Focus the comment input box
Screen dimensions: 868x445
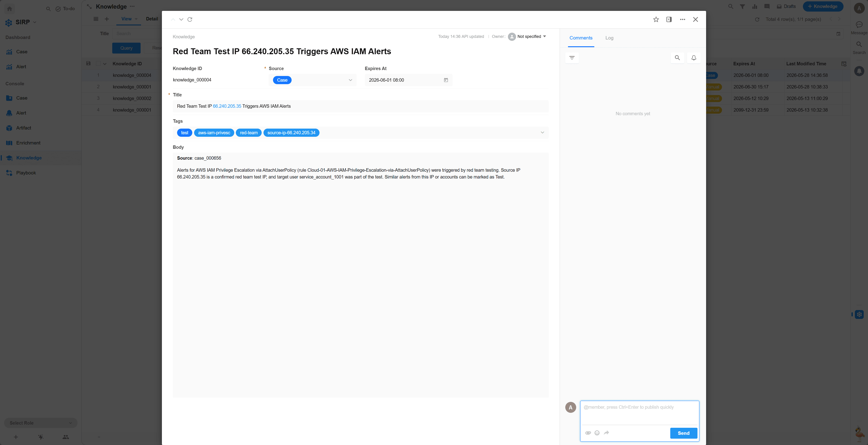point(639,413)
